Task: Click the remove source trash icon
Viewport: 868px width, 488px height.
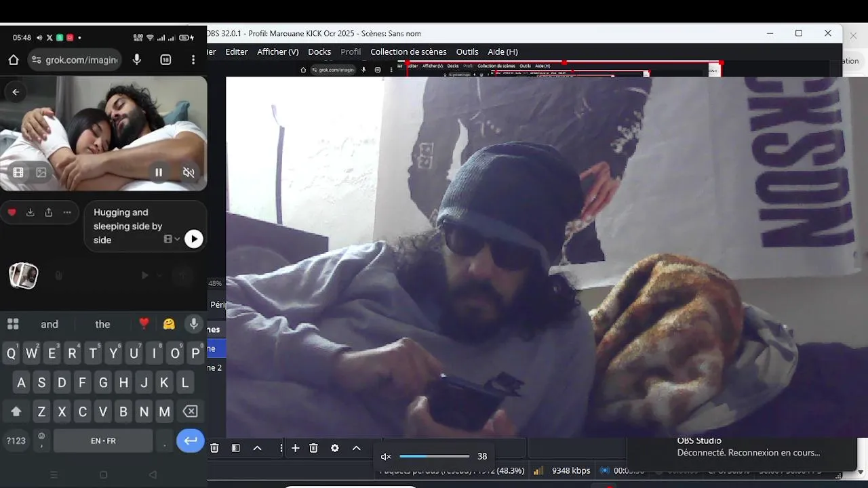Action: [313, 448]
